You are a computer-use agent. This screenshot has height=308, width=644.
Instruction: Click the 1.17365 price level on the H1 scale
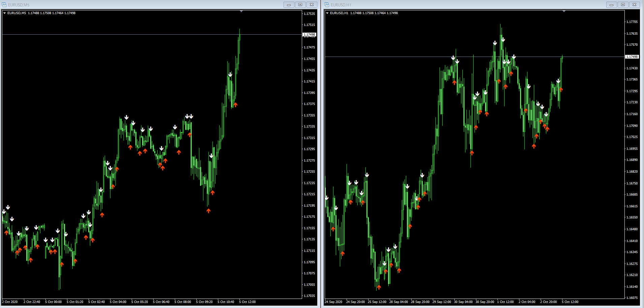[x=632, y=79]
